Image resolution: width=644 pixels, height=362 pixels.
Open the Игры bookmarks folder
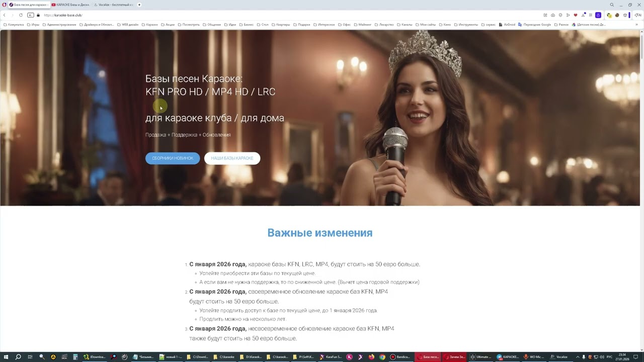pyautogui.click(x=33, y=24)
